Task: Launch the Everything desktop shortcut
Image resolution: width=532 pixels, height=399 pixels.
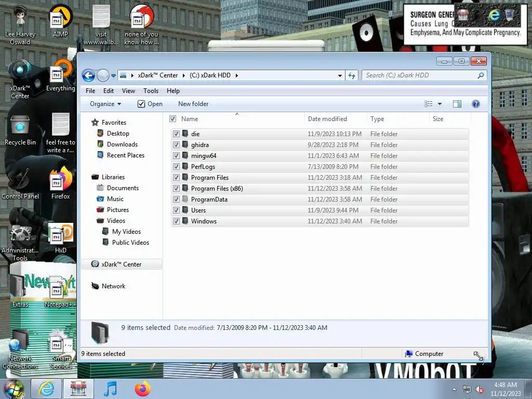Action: tap(60, 76)
